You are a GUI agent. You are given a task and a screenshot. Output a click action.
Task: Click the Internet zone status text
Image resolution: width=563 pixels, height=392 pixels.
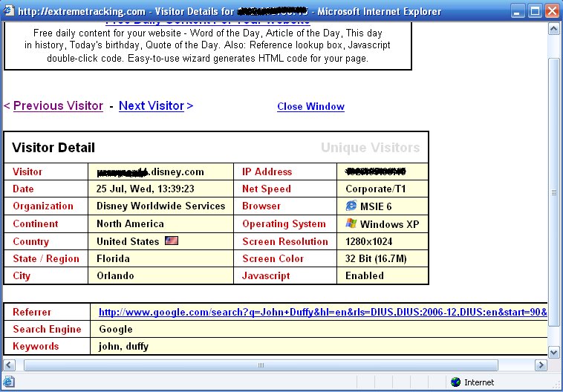479,382
